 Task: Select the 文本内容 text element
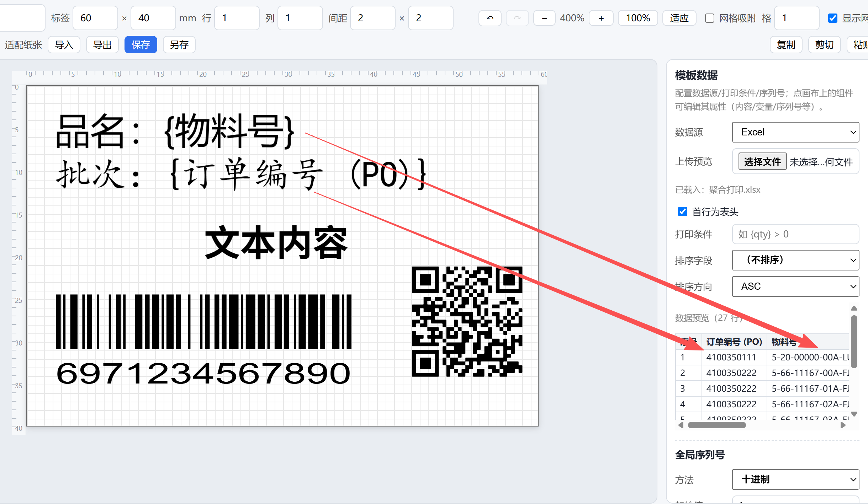[276, 242]
